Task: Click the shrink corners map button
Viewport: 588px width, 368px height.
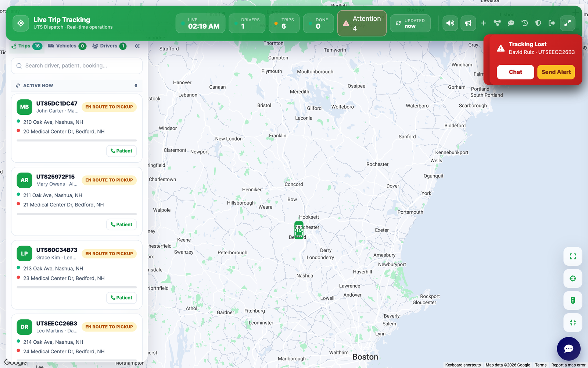Action: 573,323
